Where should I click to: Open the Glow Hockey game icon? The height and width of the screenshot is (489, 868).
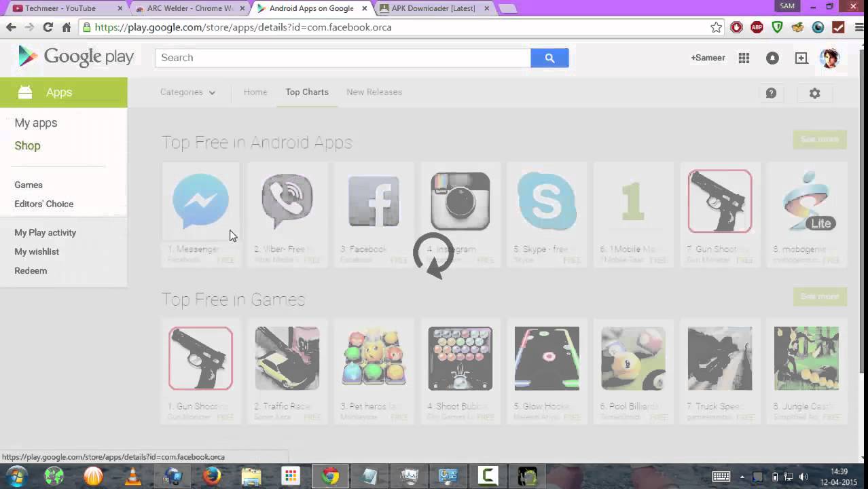pos(547,359)
